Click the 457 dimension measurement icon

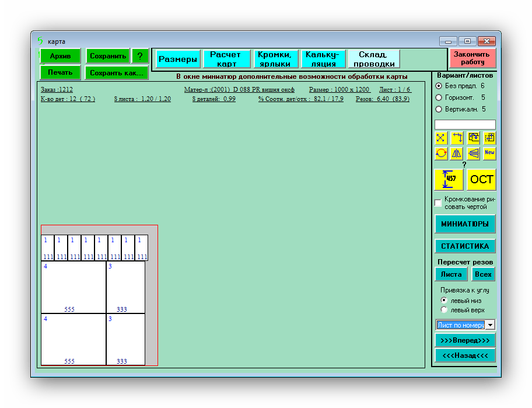click(449, 179)
